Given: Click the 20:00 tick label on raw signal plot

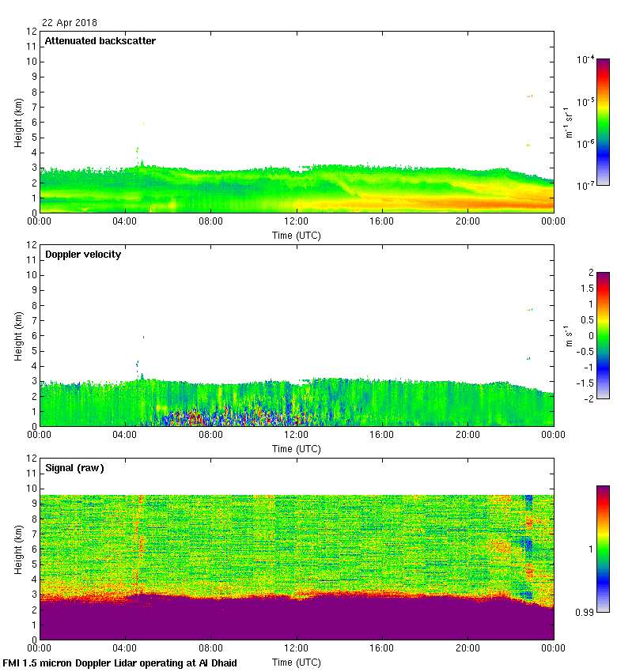Looking at the screenshot, I should [x=467, y=649].
